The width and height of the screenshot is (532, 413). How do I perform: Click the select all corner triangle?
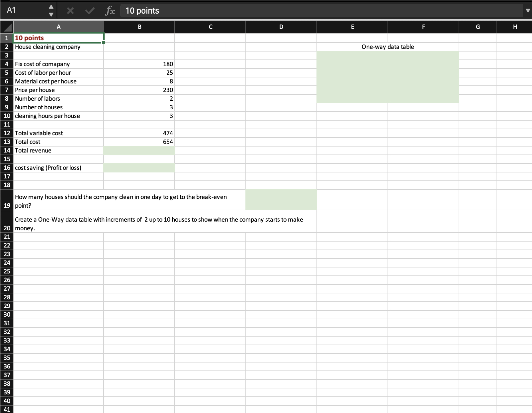click(x=7, y=27)
